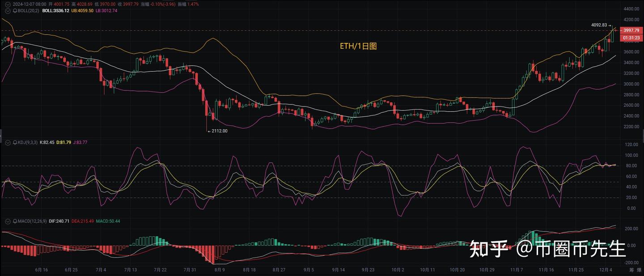644x276 pixels.
Task: Click the 10月 2 date label
Action: click(398, 270)
